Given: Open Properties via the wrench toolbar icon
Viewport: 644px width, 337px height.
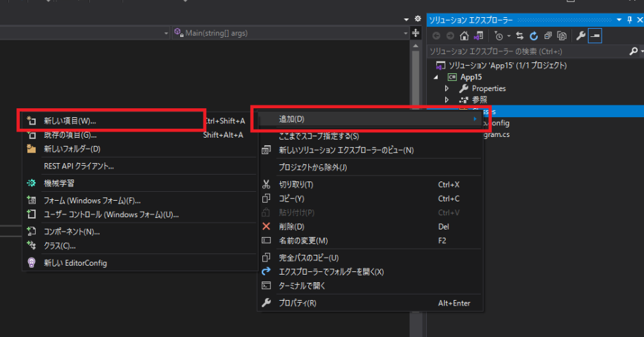Looking at the screenshot, I should pyautogui.click(x=580, y=36).
